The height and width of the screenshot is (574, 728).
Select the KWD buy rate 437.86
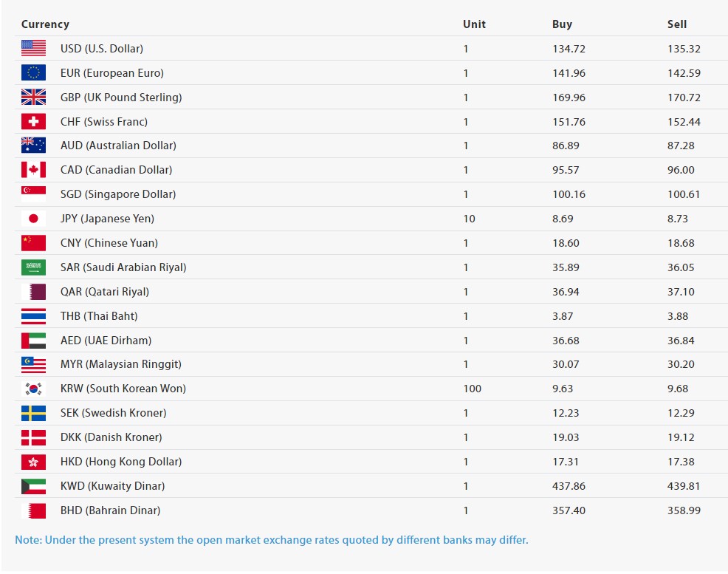click(x=569, y=486)
